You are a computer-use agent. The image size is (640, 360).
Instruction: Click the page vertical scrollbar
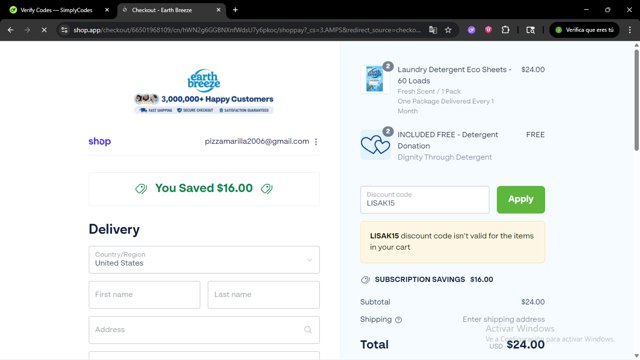[636, 100]
